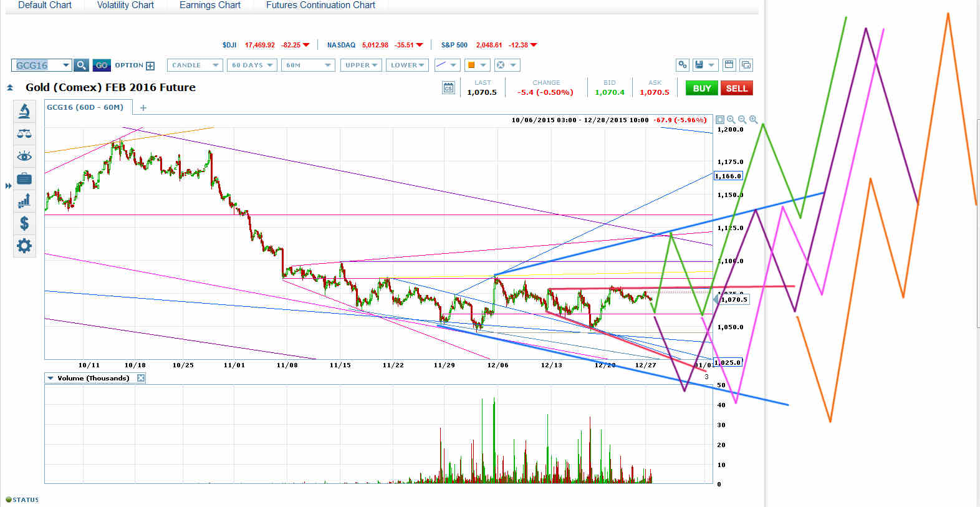The image size is (980, 507).
Task: Collapse the Volume (Thousands) panel arrow
Action: 50,378
